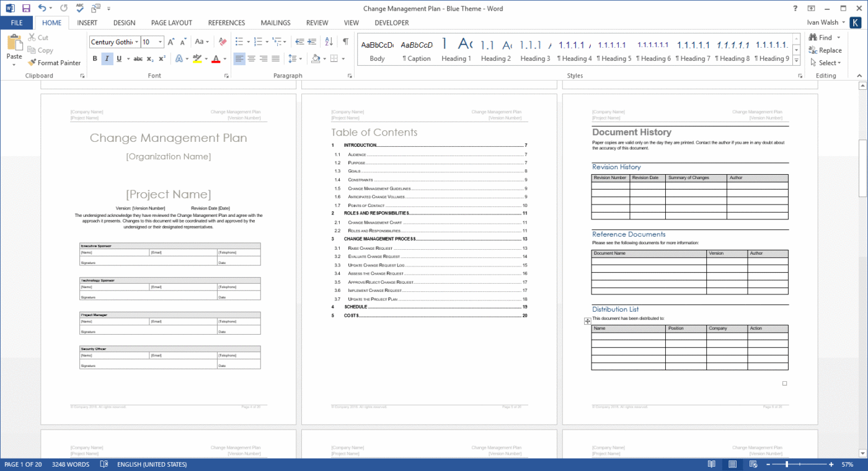868x471 pixels.
Task: Select the Format Painter tool
Action: 54,63
